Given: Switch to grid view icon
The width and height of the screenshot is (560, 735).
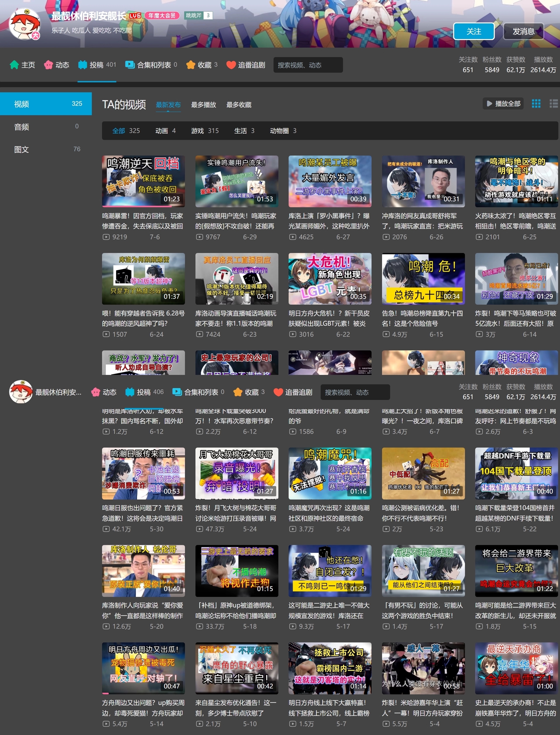Looking at the screenshot, I should [536, 104].
